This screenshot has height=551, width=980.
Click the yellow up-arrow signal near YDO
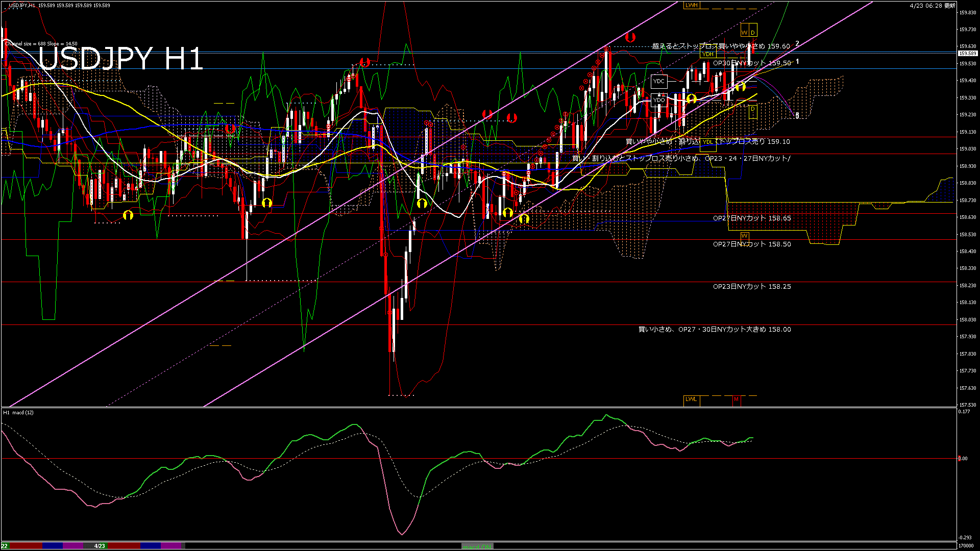[x=691, y=98]
